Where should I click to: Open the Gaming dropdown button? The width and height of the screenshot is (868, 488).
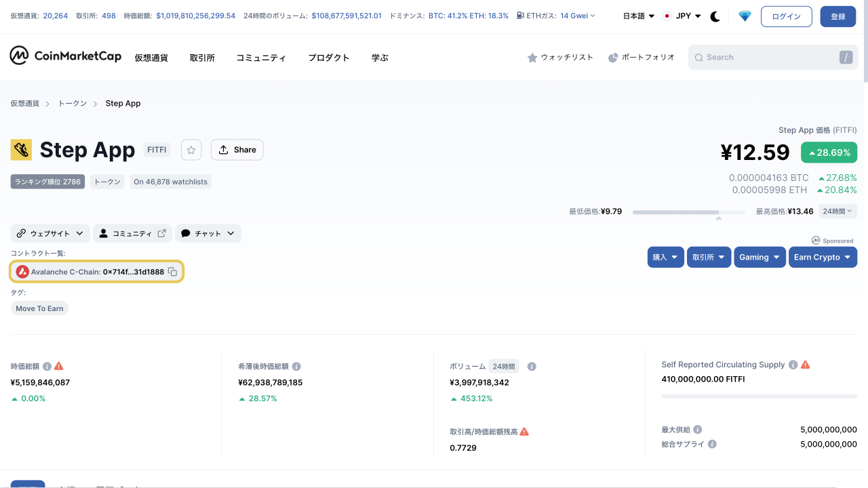(760, 258)
